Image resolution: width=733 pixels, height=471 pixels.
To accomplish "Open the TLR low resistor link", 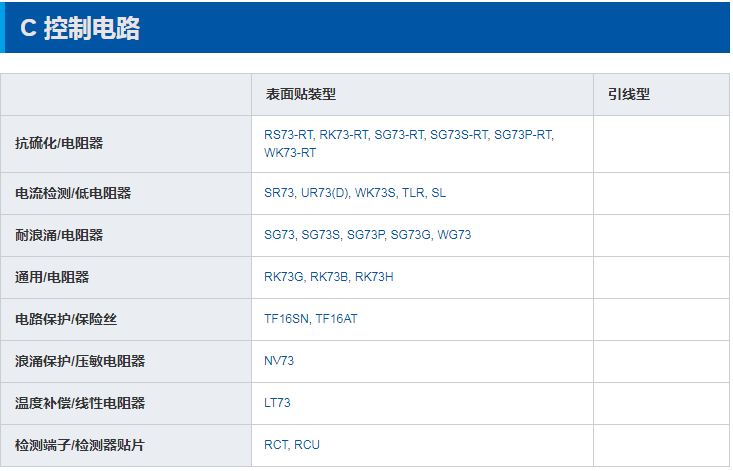I will [413, 193].
